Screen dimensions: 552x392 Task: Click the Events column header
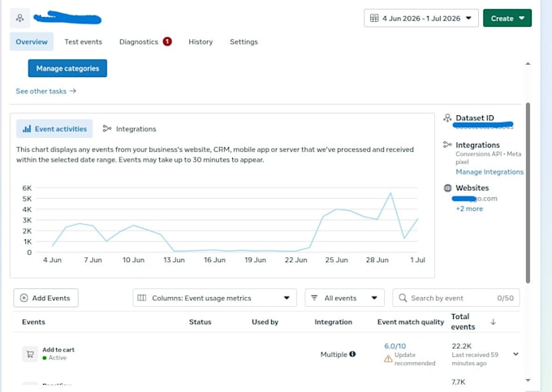click(x=33, y=322)
